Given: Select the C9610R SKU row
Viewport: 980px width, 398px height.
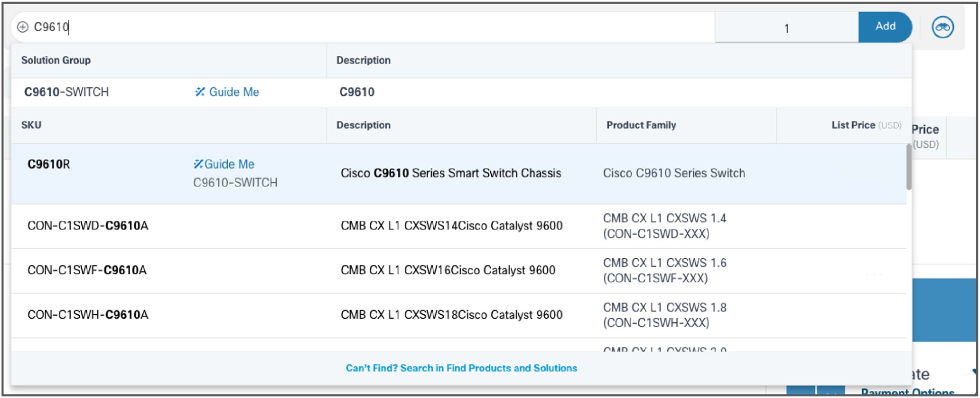Looking at the screenshot, I should pyautogui.click(x=458, y=174).
